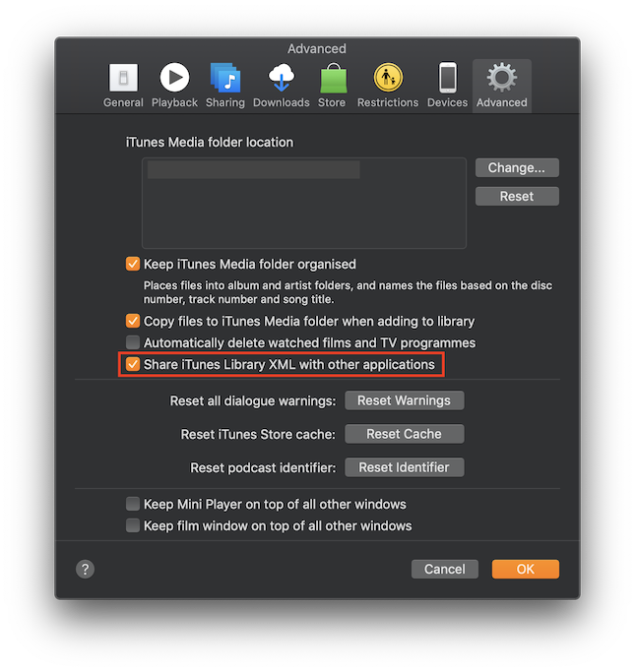Toggle Copy files to iTunes Media folder

coord(133,321)
